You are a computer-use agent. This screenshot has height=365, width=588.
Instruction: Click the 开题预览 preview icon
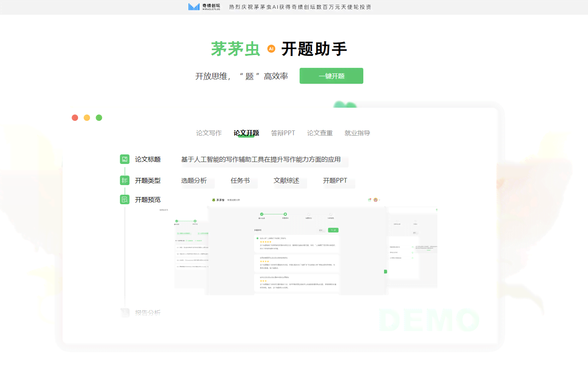(x=125, y=199)
